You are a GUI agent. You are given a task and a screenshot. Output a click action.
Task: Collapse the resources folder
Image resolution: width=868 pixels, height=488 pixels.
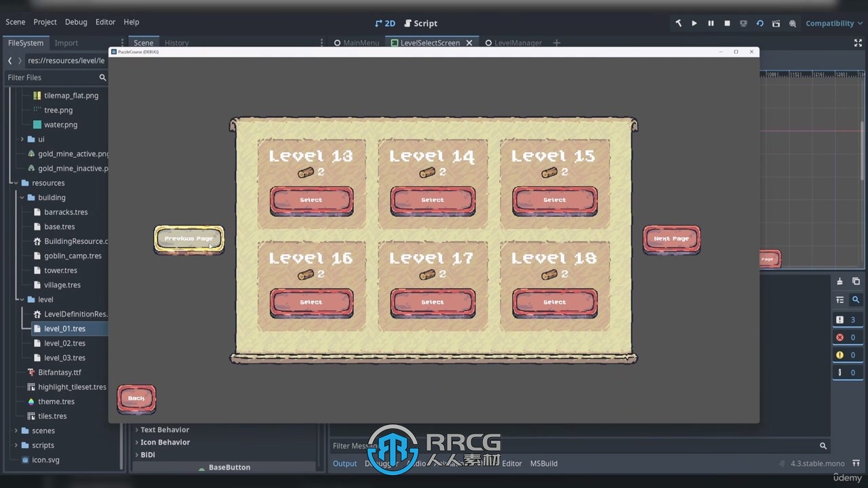[16, 183]
